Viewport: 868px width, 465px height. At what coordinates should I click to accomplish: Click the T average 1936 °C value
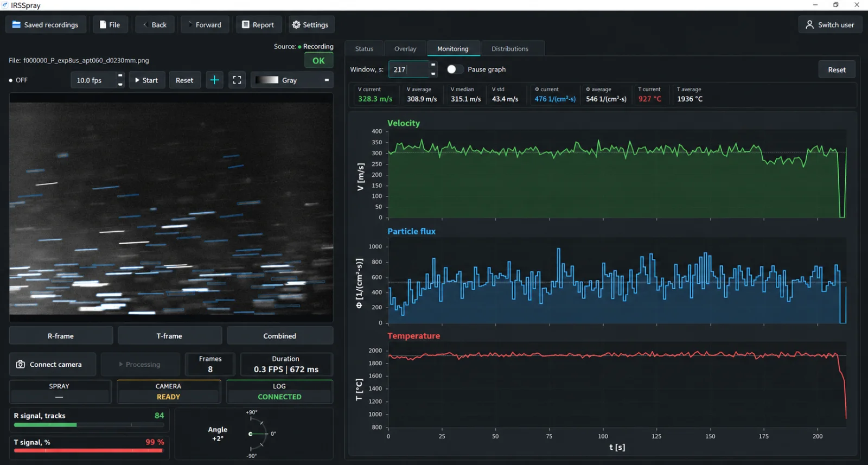(690, 99)
